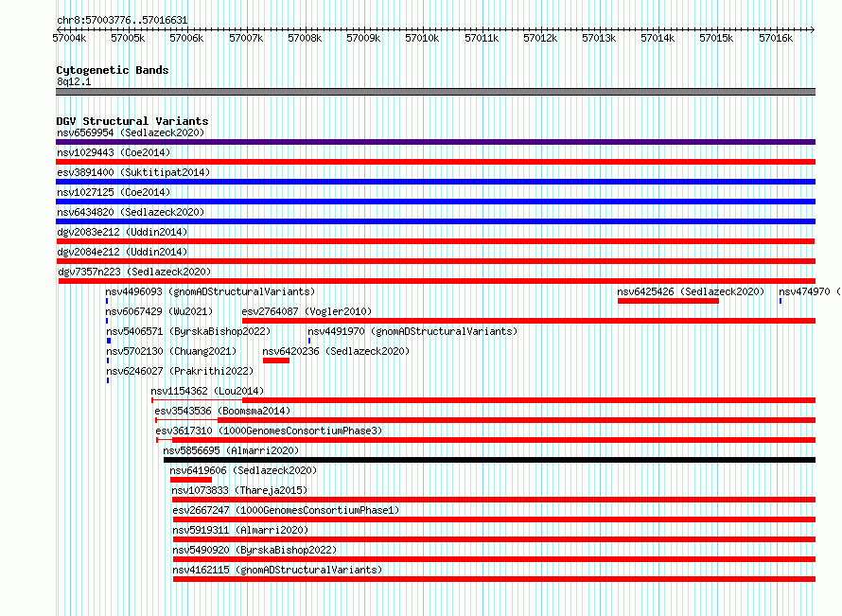Click the Cytogenetic Bands track title
The width and height of the screenshot is (842, 616).
click(113, 70)
